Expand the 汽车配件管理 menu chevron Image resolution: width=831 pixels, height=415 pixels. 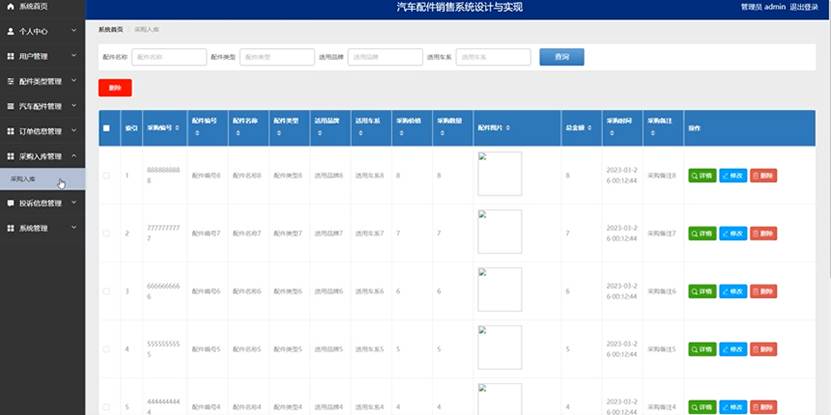(x=74, y=105)
